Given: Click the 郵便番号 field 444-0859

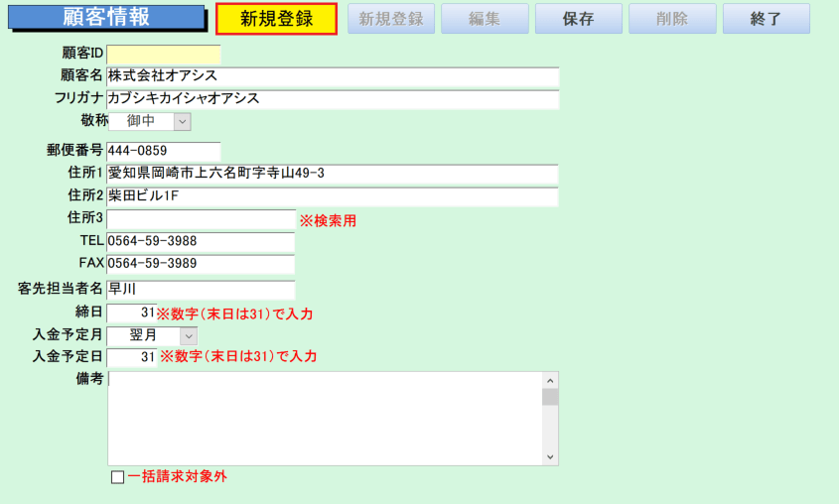Looking at the screenshot, I should click(x=164, y=151).
